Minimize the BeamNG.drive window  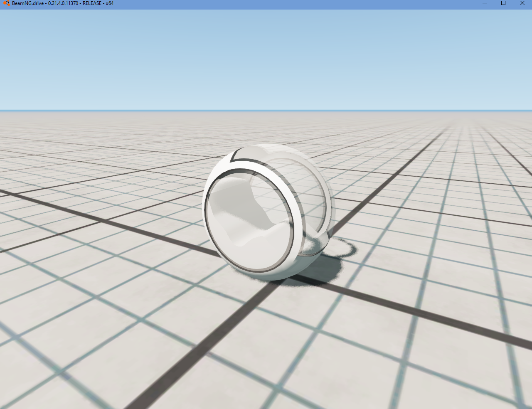point(485,3)
